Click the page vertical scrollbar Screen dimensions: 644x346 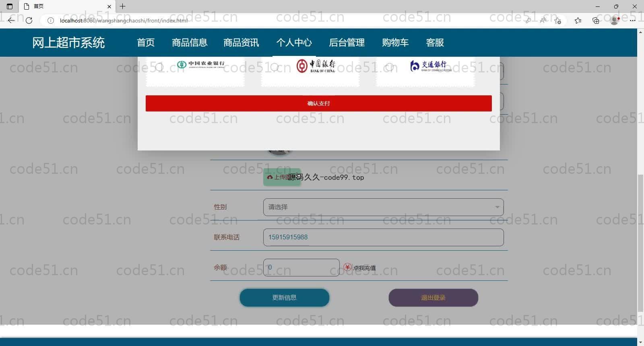[x=640, y=243]
